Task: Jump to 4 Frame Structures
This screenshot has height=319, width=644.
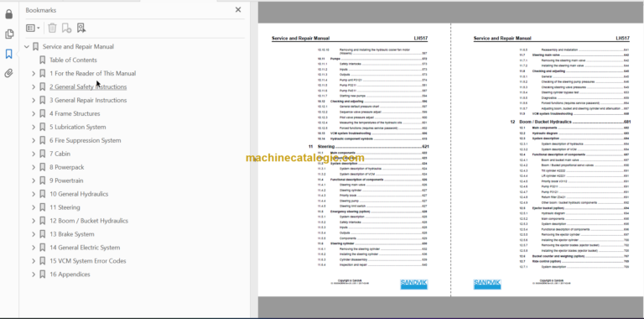Action: [x=75, y=114]
